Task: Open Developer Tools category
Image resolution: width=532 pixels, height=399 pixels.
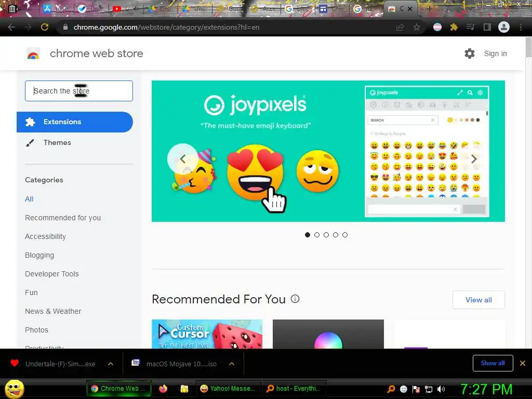Action: [52, 274]
